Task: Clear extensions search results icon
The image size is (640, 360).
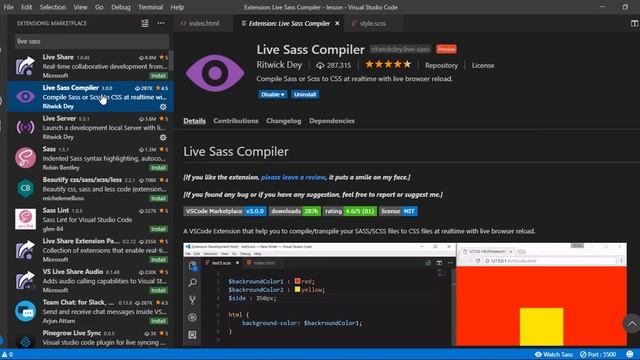Action: coord(145,23)
